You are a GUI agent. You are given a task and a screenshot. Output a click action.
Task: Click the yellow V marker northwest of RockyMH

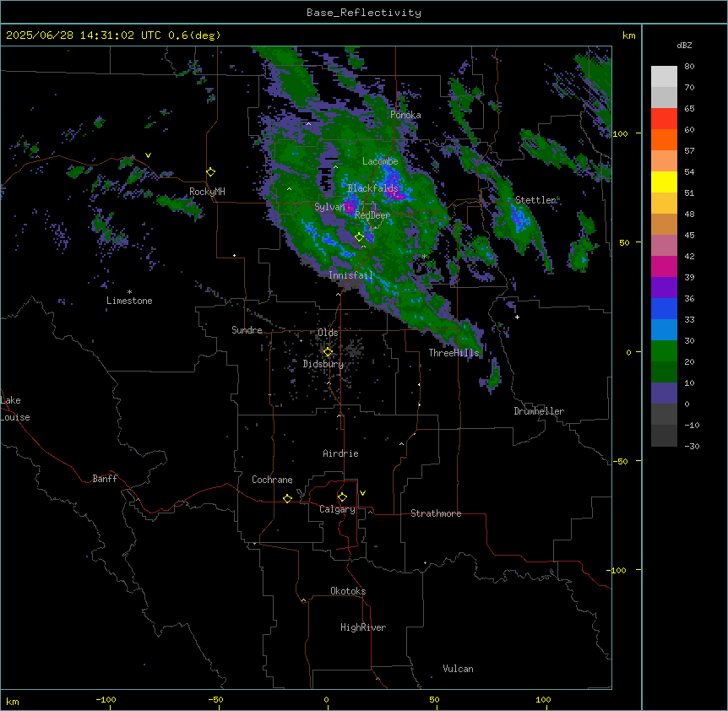click(x=148, y=155)
